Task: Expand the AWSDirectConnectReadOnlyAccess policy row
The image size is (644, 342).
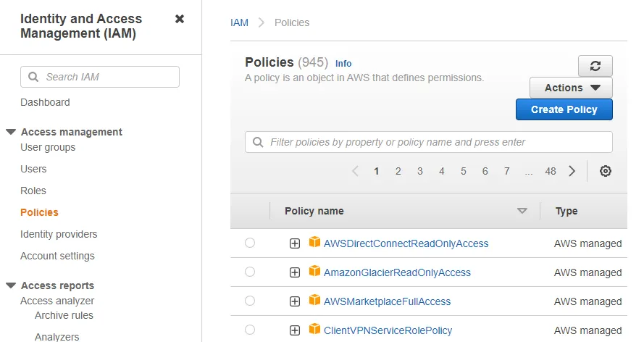Action: [295, 243]
